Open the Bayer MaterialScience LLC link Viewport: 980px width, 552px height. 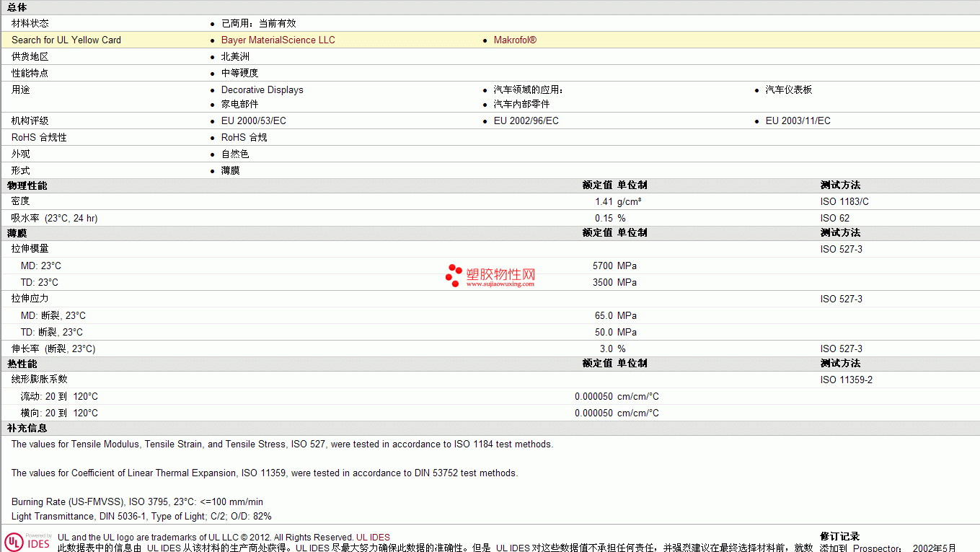(x=278, y=40)
